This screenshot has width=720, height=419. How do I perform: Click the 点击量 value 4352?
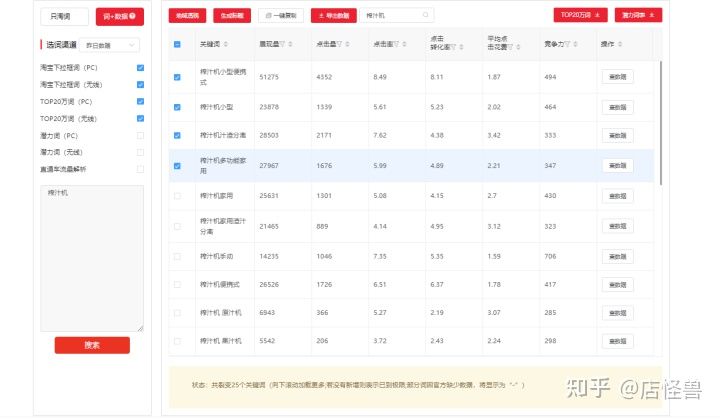(324, 77)
